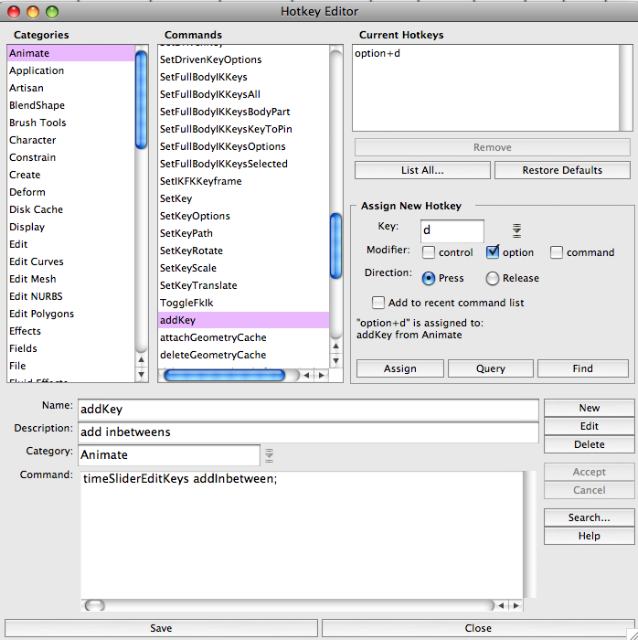This screenshot has width=638, height=640.
Task: Click the List All... button
Action: [x=422, y=170]
